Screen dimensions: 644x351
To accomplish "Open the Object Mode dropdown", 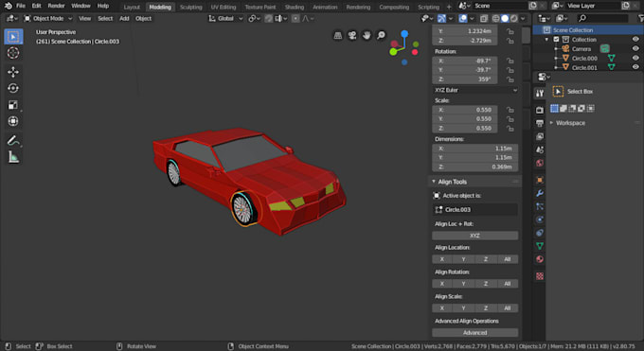I will pos(48,19).
